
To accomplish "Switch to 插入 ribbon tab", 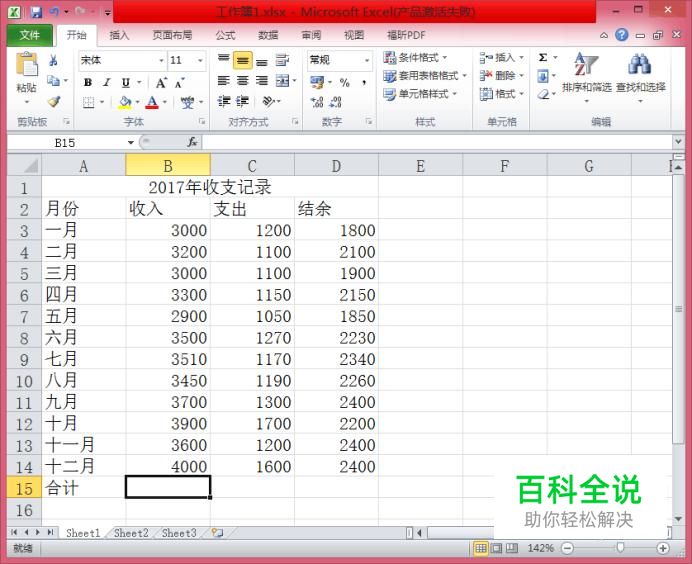I will [x=119, y=35].
